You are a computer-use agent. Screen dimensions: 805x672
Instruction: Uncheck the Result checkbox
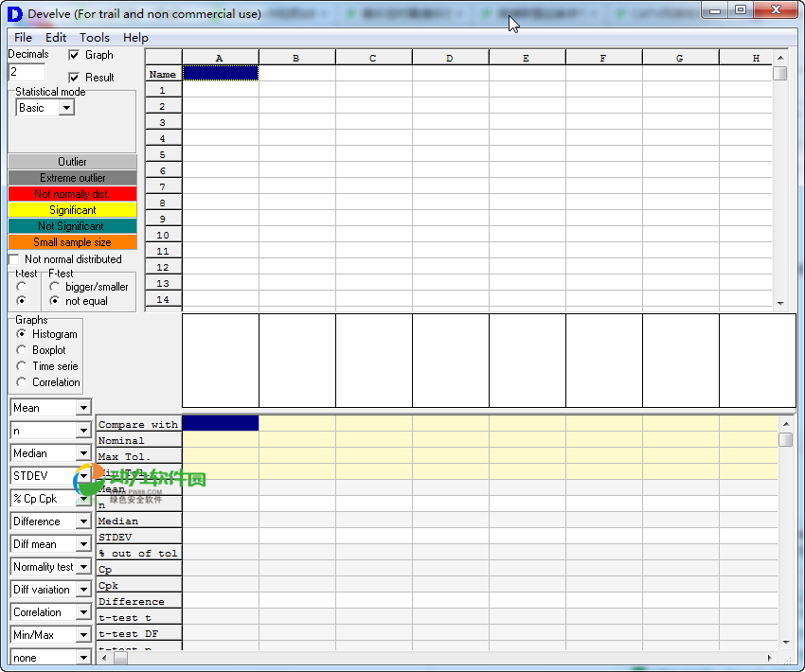[75, 78]
